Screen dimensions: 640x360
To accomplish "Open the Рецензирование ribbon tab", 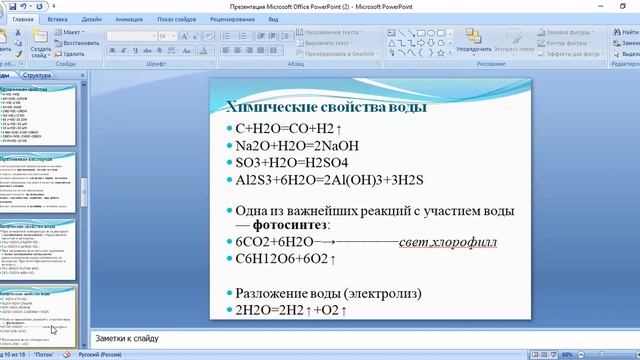I will (x=232, y=19).
